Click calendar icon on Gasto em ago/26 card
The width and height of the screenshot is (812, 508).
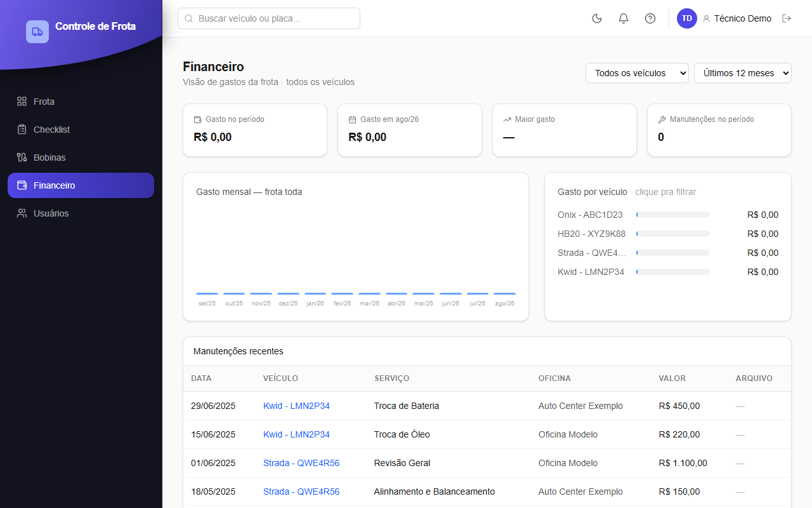tap(352, 119)
